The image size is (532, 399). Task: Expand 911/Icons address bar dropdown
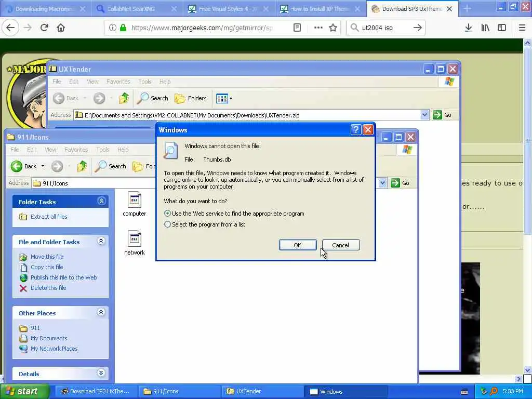(382, 183)
